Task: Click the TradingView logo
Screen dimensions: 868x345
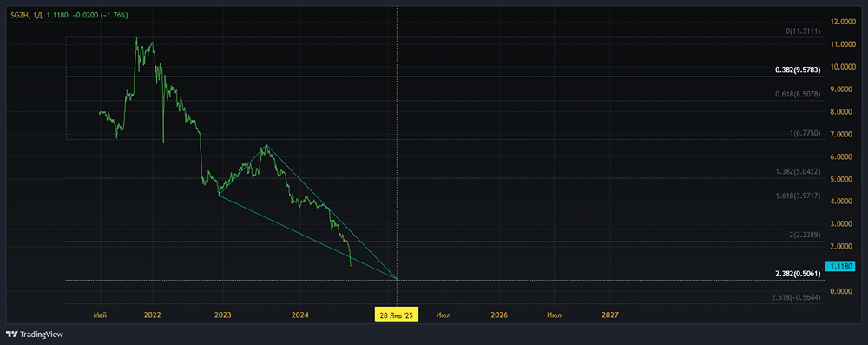Action: 35,334
